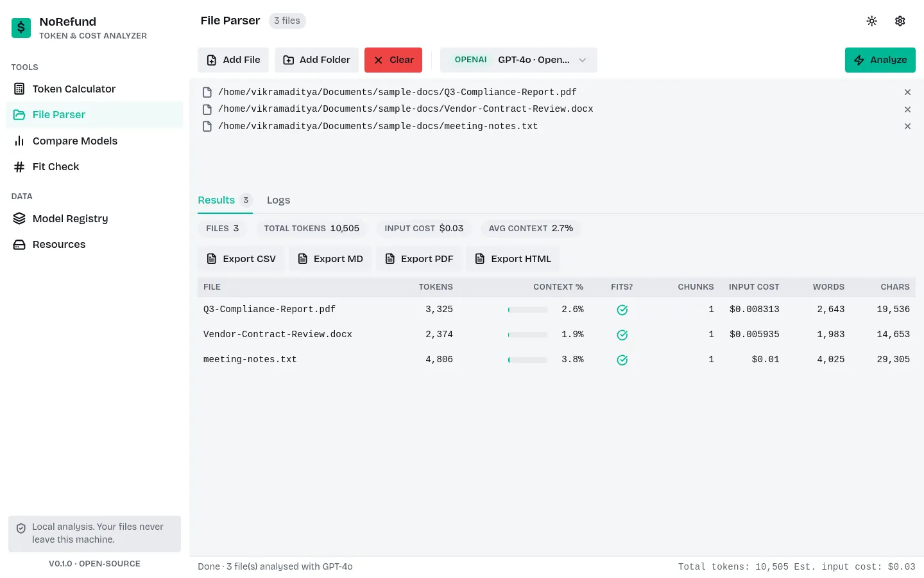Open the OpenAI GPT-4o model dropdown

(518, 60)
